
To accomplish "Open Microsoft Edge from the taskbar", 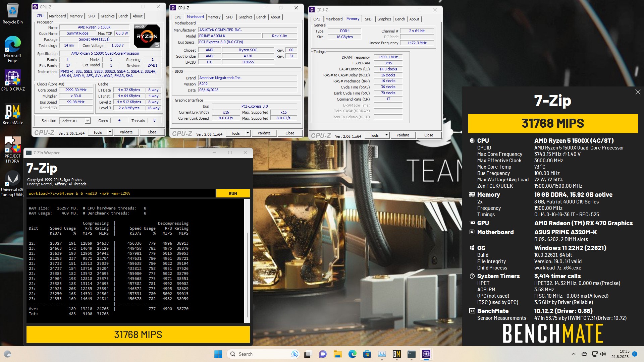I will (x=352, y=354).
